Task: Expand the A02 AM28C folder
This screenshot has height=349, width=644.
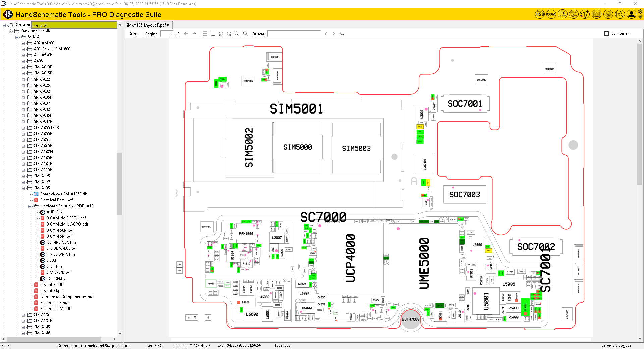Action: click(23, 43)
